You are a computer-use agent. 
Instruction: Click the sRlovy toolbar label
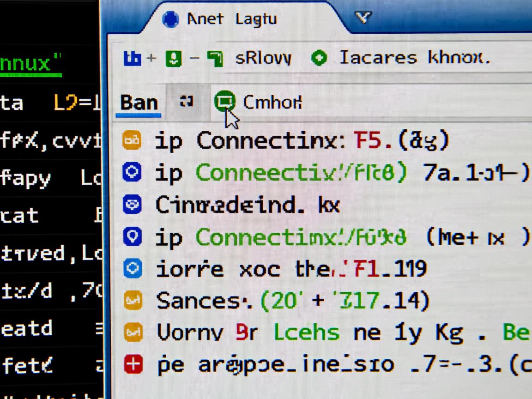263,58
